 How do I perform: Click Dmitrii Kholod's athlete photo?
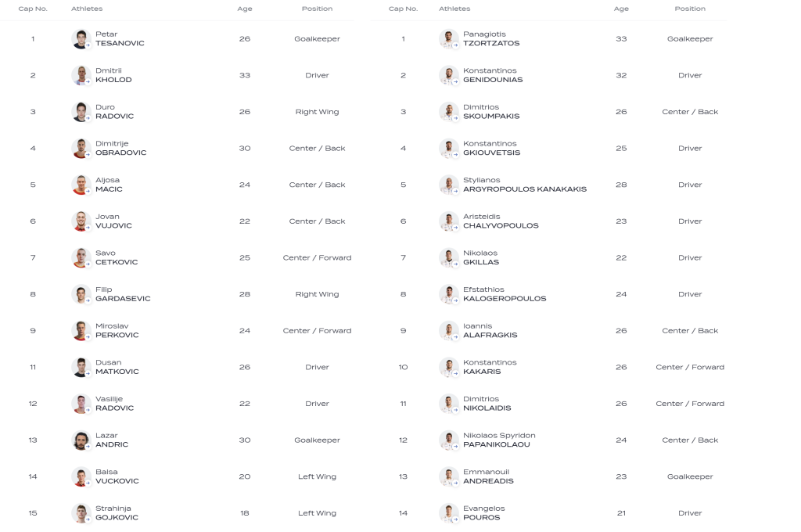(81, 75)
